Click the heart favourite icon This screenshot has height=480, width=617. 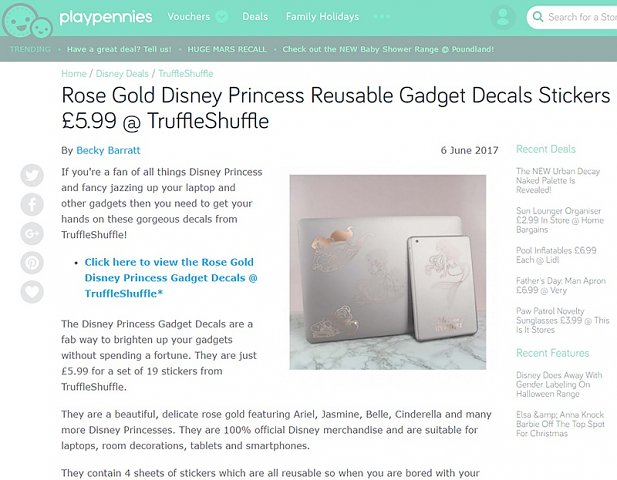click(32, 292)
